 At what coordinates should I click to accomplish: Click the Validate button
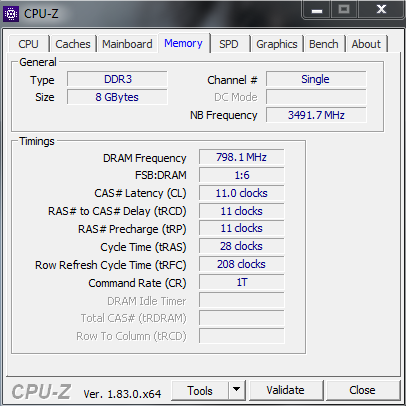[x=285, y=390]
